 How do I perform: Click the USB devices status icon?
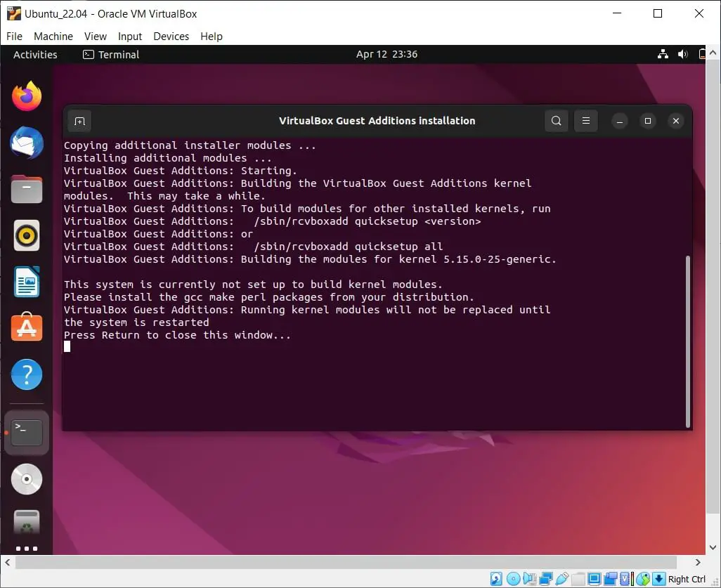pos(561,578)
